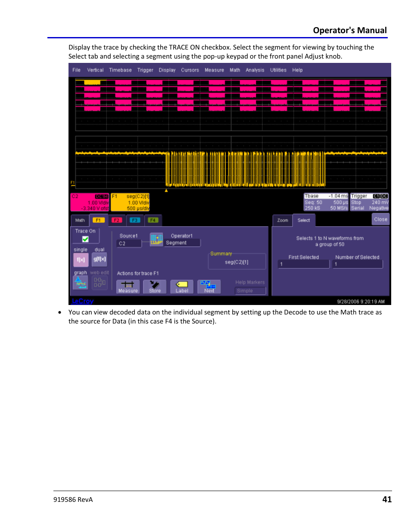Open the Help menu
This screenshot has height=532, width=411.
pyautogui.click(x=297, y=70)
